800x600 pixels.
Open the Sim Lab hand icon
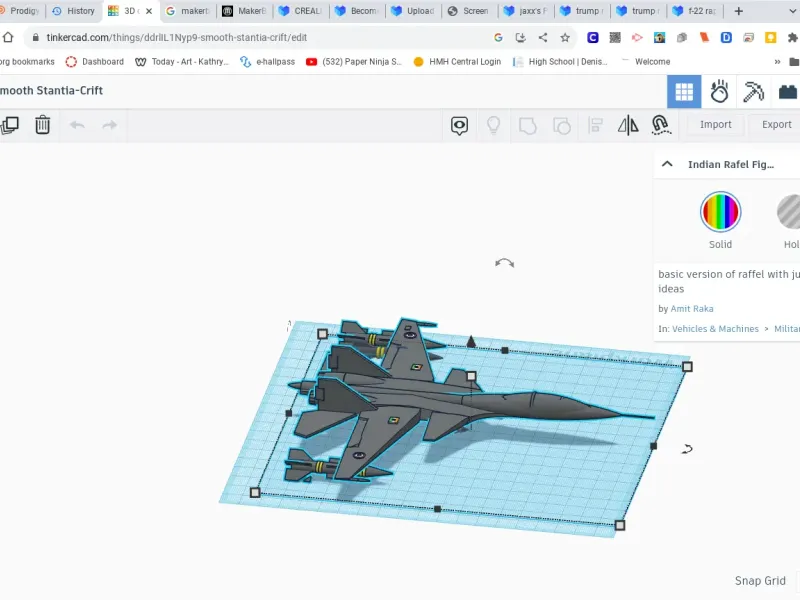pos(719,92)
